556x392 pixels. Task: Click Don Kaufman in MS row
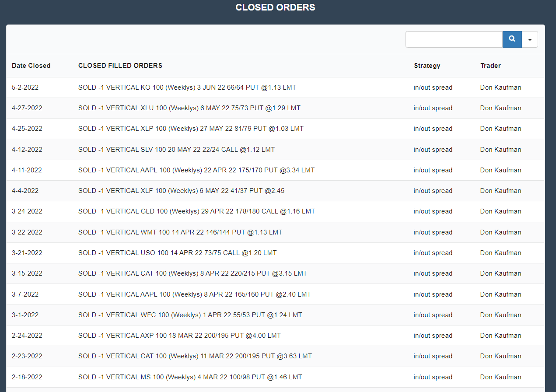(x=501, y=377)
